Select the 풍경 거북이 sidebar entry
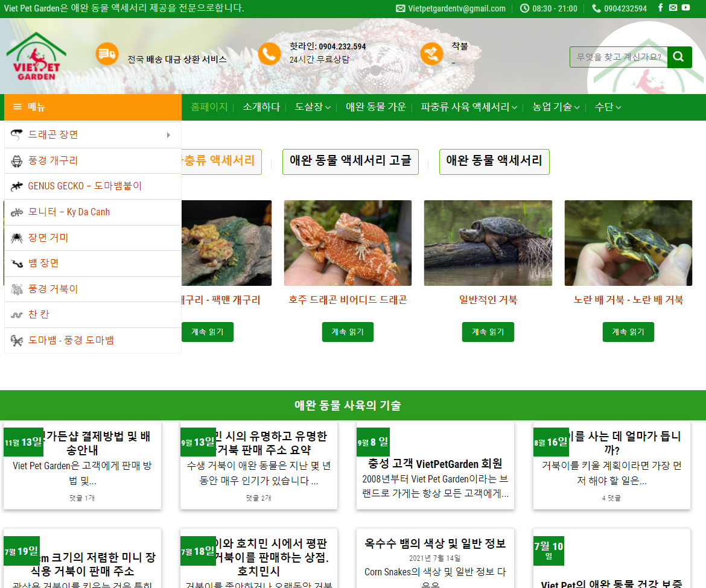The image size is (706, 588). (93, 289)
